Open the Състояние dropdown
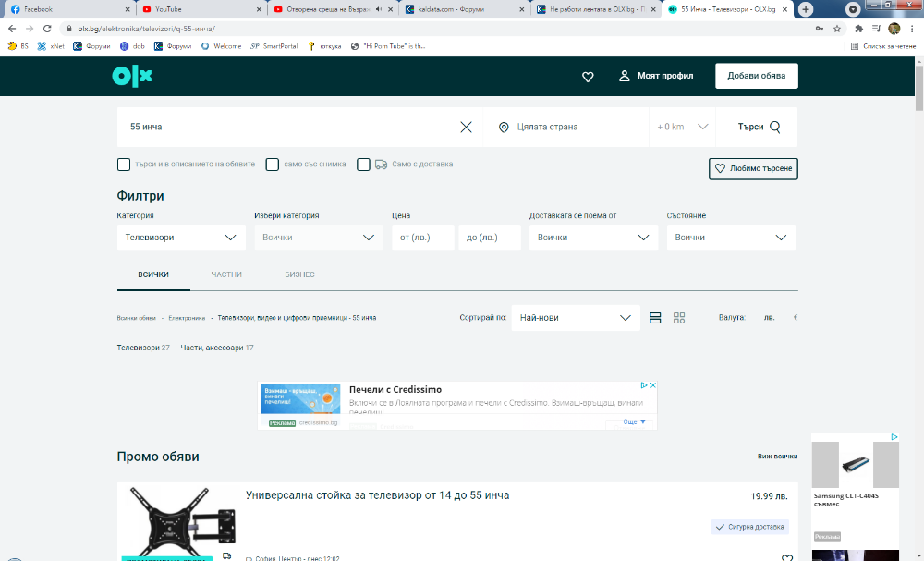Screen dimensions: 924x561 (x=731, y=238)
